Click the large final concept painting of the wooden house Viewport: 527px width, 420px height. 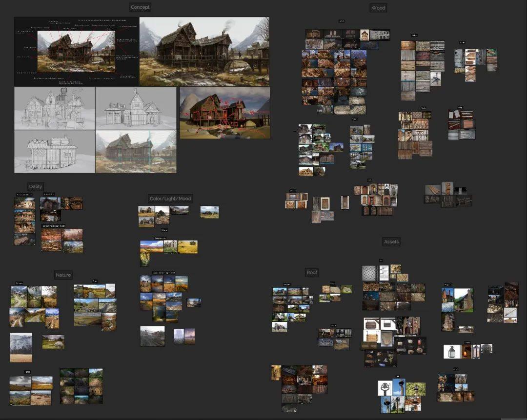204,52
